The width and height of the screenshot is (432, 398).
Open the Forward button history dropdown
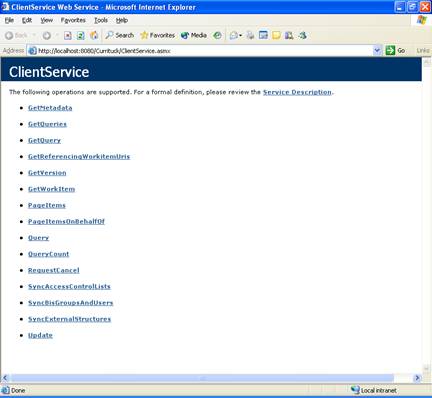pos(56,35)
